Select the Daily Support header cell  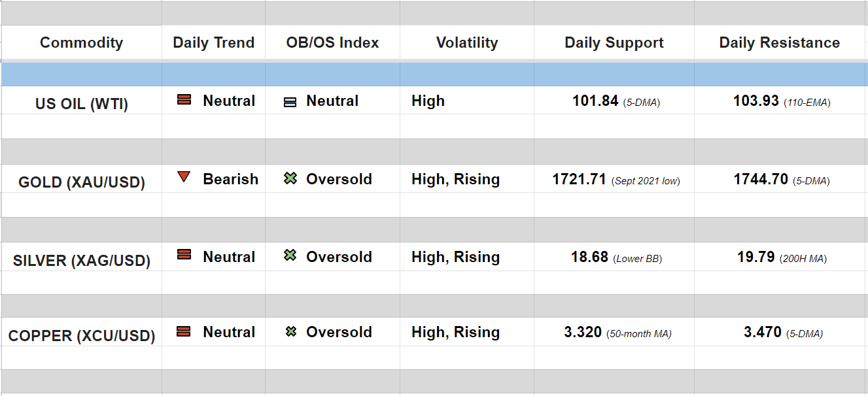614,42
